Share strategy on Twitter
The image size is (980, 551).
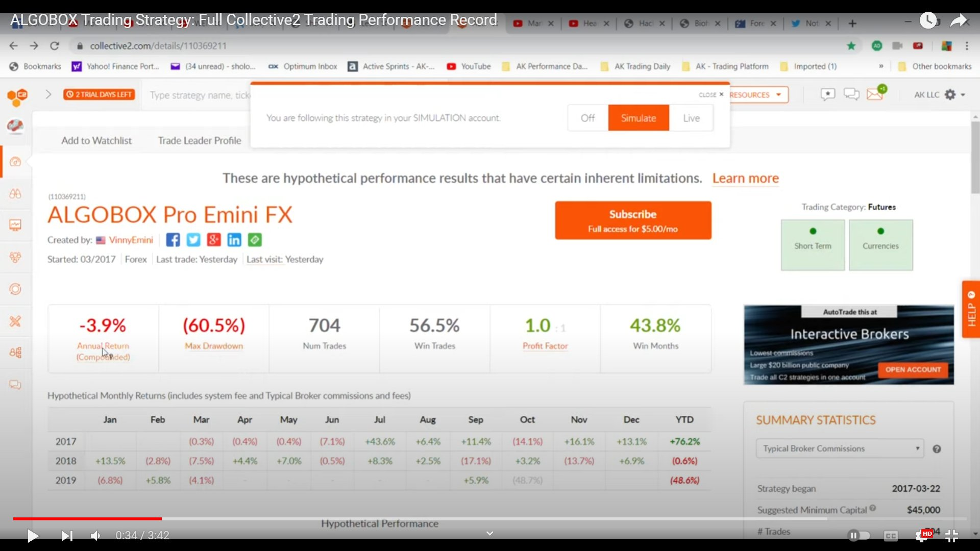point(193,240)
